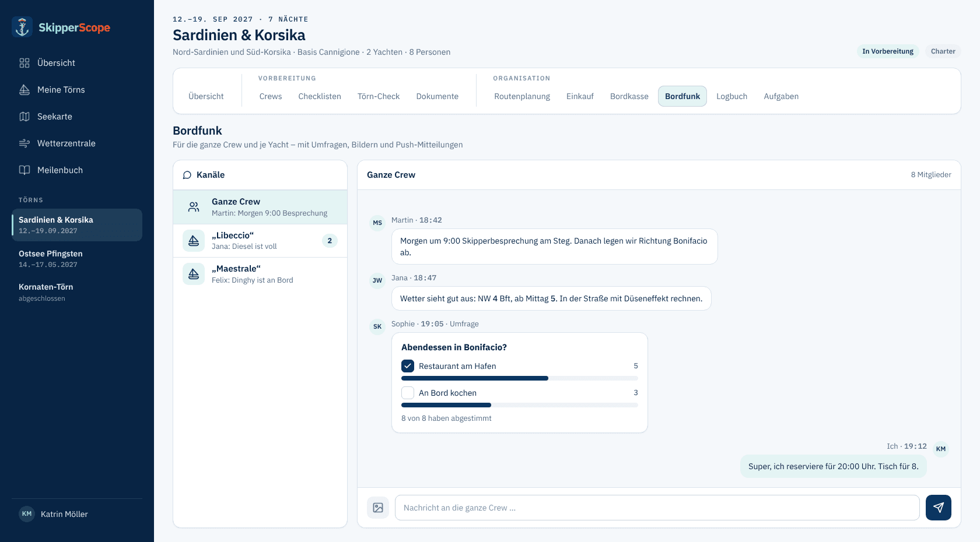This screenshot has width=980, height=542.
Task: Open the Logbuch tab
Action: [x=732, y=96]
